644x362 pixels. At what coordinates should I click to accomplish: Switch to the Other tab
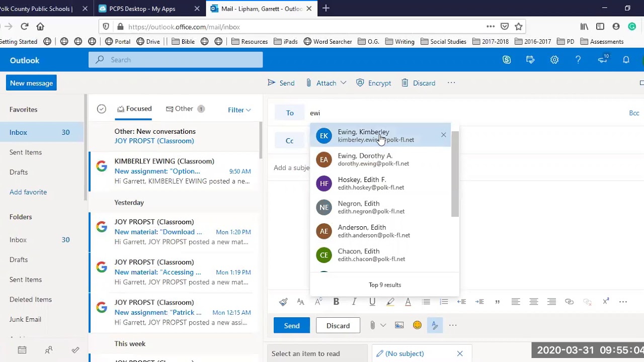(184, 109)
